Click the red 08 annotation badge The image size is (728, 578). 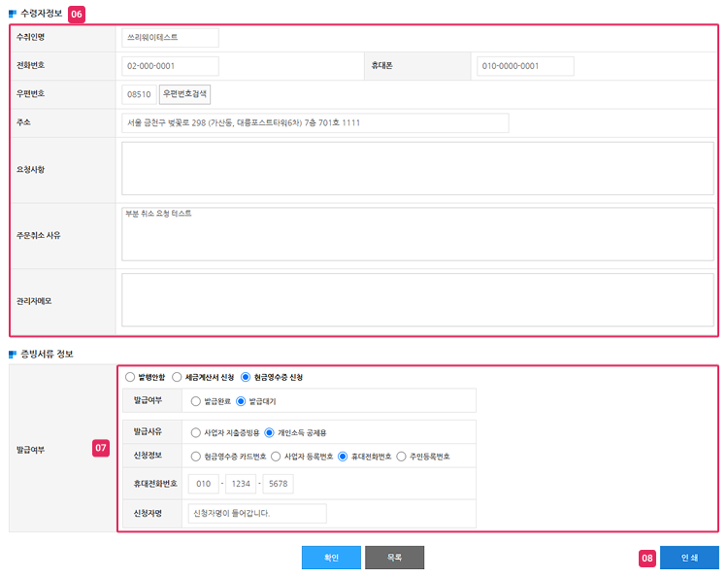pyautogui.click(x=647, y=558)
